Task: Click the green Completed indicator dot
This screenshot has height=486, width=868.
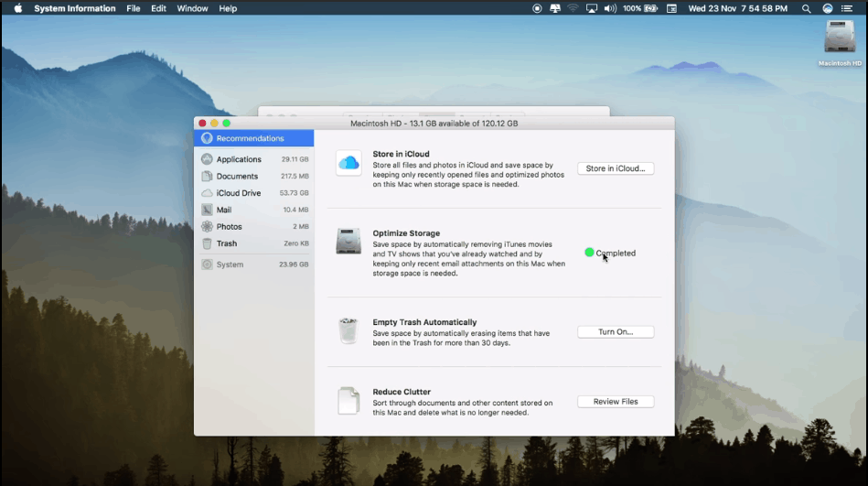Action: (589, 253)
